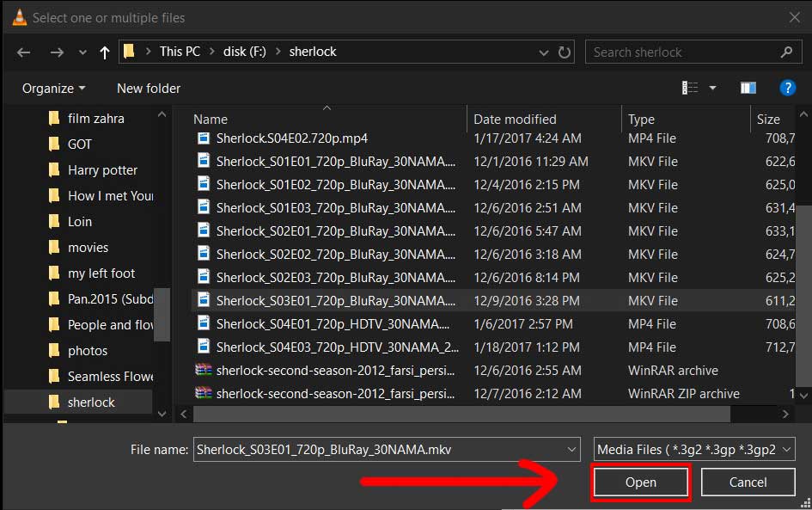Create a New folder
The width and height of the screenshot is (812, 510).
pos(149,89)
